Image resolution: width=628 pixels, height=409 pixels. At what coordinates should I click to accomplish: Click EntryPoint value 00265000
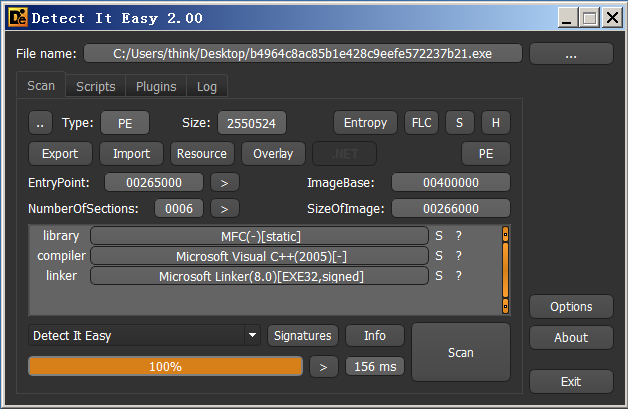(x=154, y=183)
